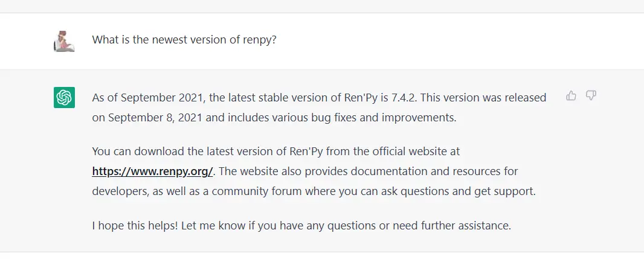
Task: Click the user question about newest renpy version
Action: point(184,40)
